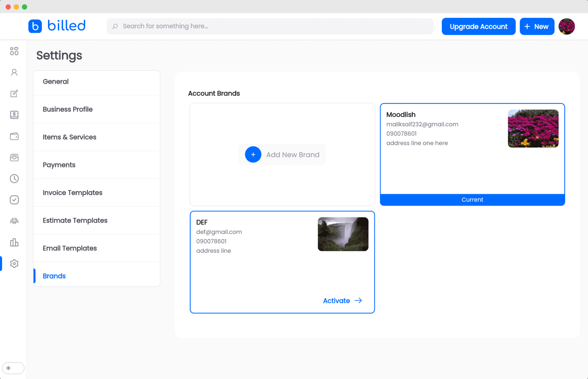The width and height of the screenshot is (588, 379).
Task: Switch to the Email Templates section
Action: [69, 248]
